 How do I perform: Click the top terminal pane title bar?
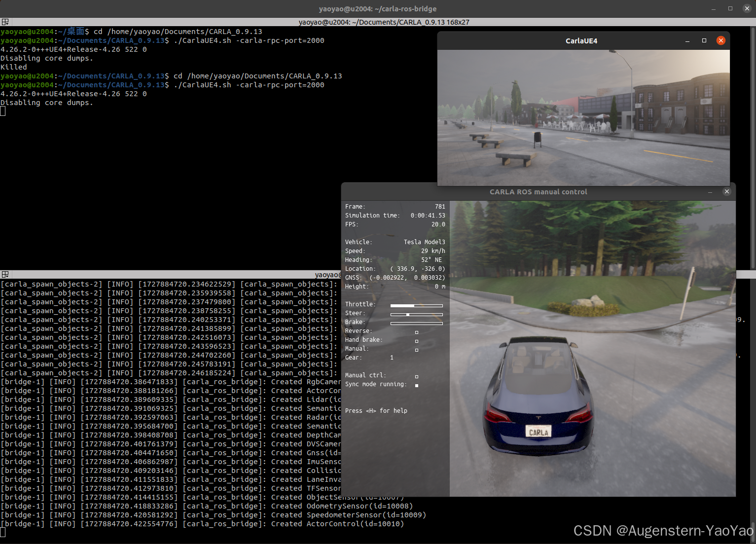click(x=384, y=22)
